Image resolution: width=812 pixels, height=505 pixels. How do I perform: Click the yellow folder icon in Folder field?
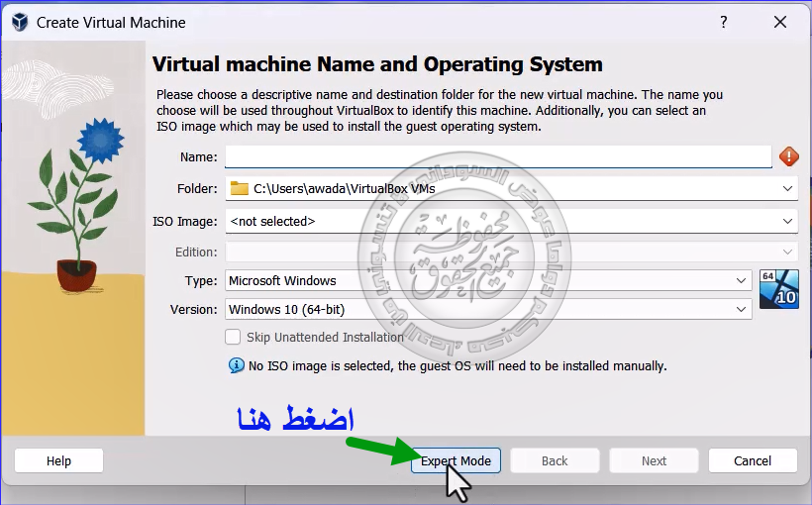[240, 188]
